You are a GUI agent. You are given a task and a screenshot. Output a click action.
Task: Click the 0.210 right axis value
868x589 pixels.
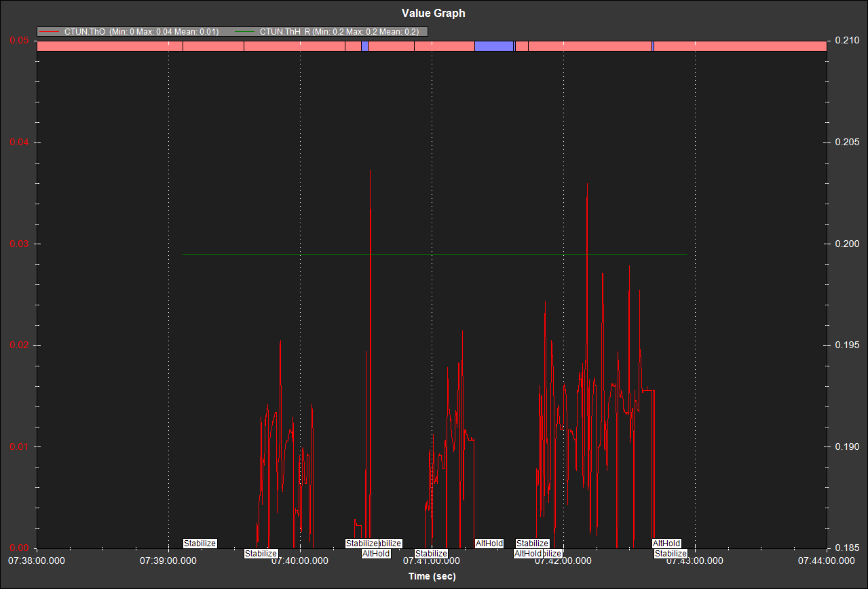(848, 41)
